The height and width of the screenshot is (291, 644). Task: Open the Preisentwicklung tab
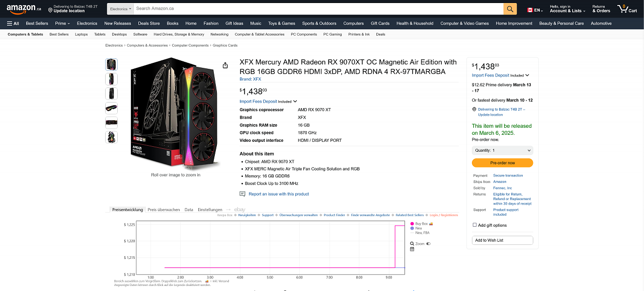127,210
